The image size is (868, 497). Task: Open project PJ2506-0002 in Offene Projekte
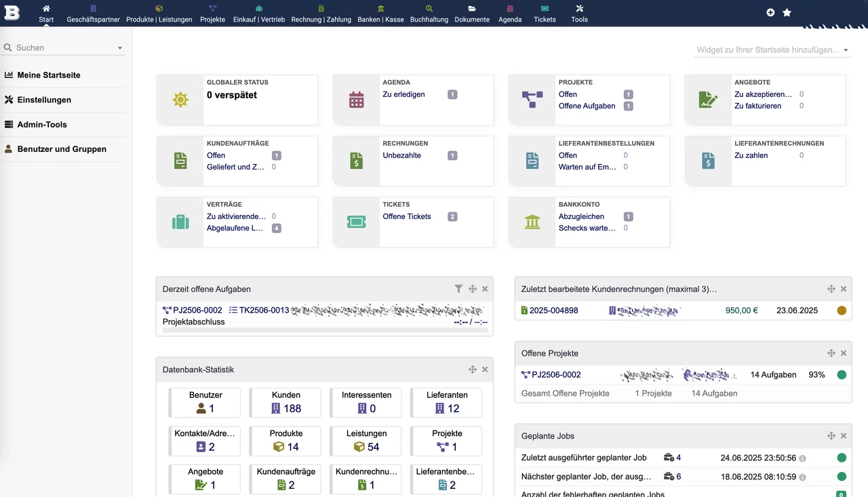pos(555,374)
